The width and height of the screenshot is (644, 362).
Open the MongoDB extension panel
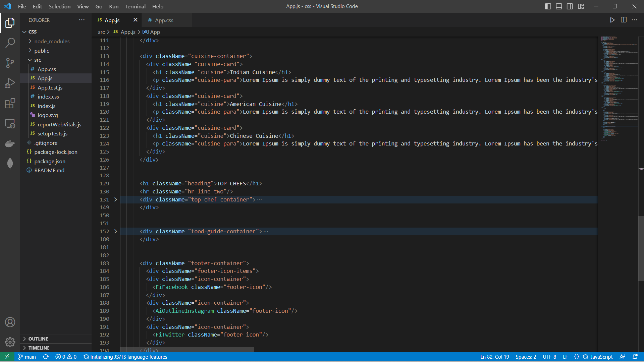tap(10, 164)
